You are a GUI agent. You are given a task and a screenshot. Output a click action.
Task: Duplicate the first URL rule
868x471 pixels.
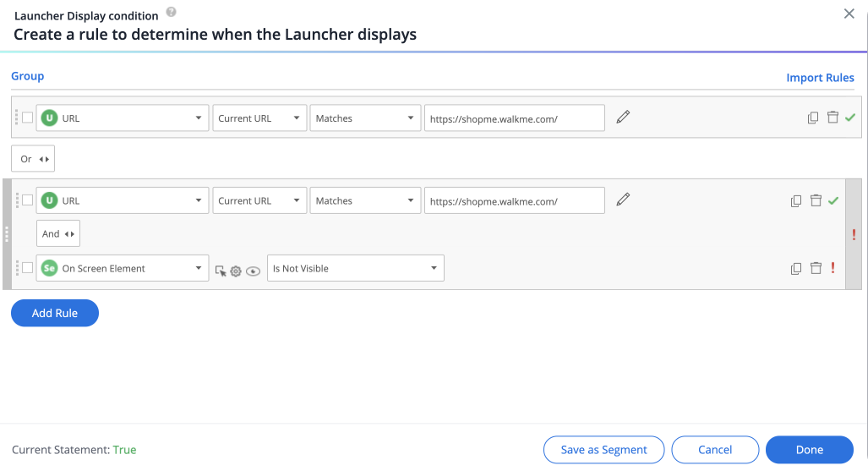[813, 118]
